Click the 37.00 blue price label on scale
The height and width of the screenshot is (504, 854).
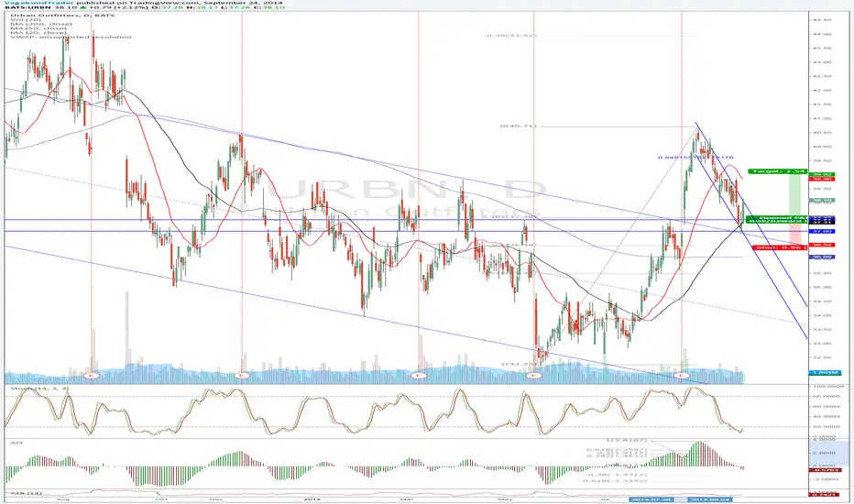coord(822,232)
